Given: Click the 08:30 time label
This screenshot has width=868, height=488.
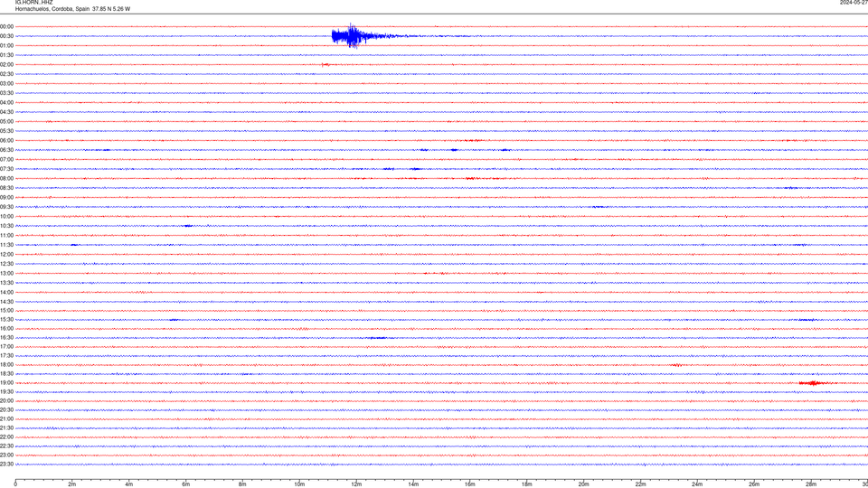Looking at the screenshot, I should click(6, 188).
